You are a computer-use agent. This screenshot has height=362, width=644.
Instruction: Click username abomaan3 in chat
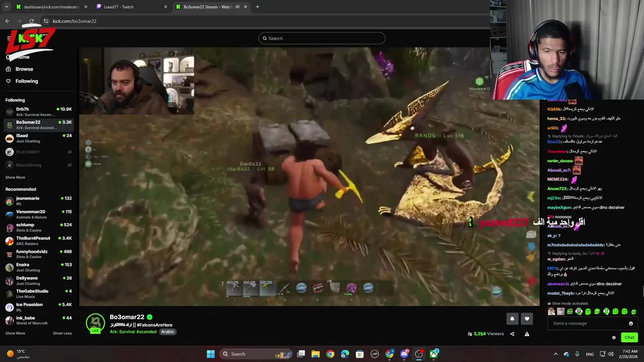pyautogui.click(x=558, y=284)
